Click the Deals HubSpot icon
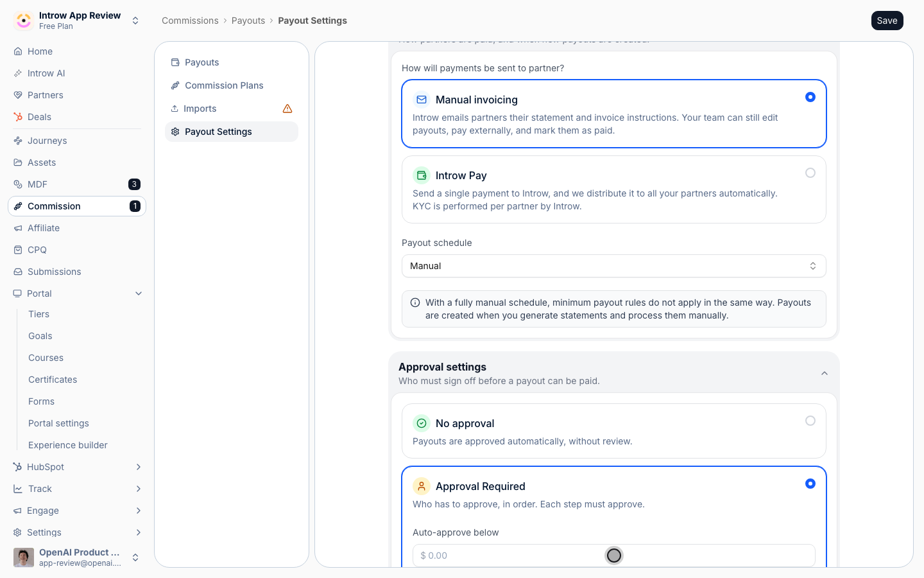The image size is (924, 578). (x=18, y=117)
